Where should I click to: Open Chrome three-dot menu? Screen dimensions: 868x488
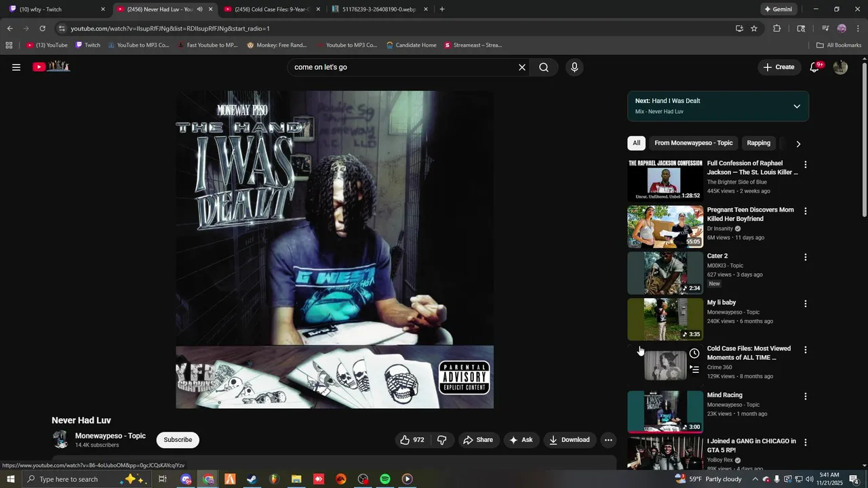point(858,28)
